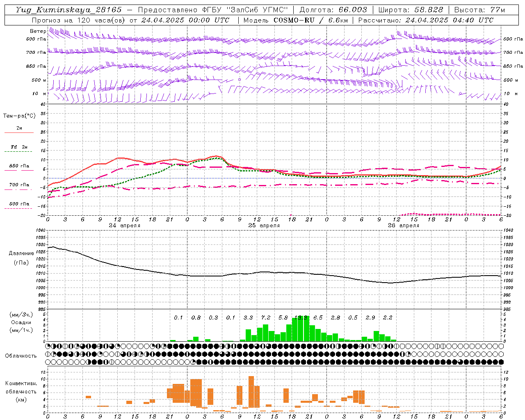The image size is (525, 420).
Task: Click the 0.3 precipitation total value
Action: [213, 318]
